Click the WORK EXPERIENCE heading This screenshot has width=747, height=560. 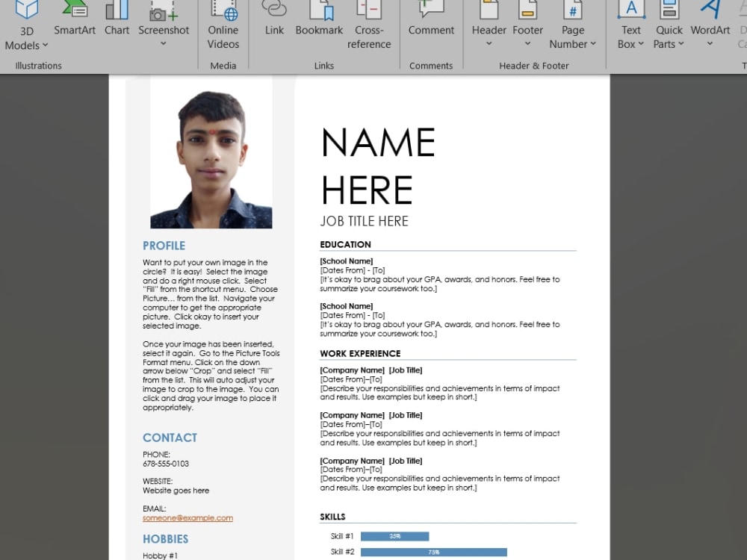point(360,353)
